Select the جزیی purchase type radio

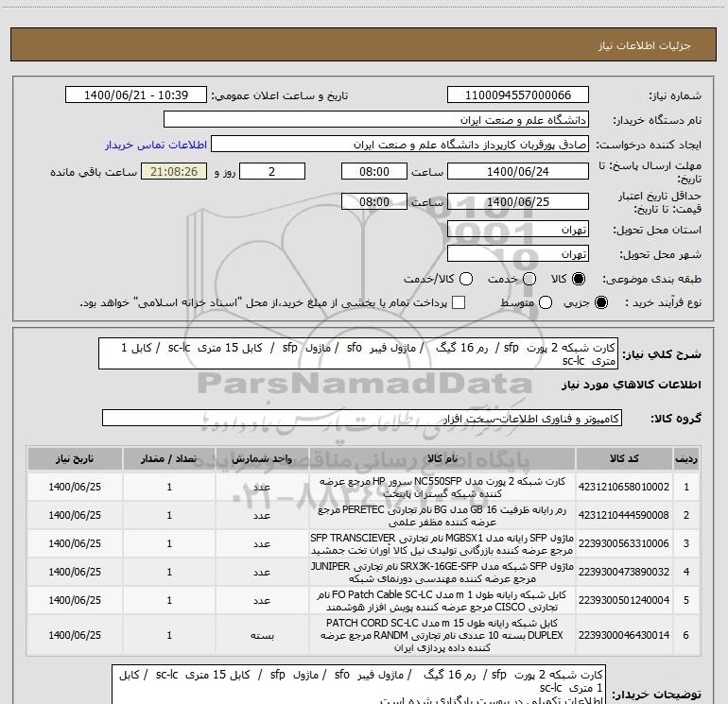600,302
